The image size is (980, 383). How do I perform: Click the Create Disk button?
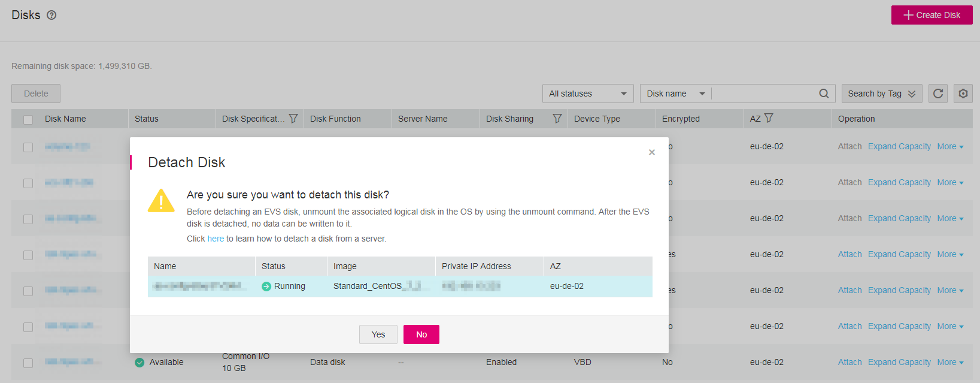click(932, 15)
